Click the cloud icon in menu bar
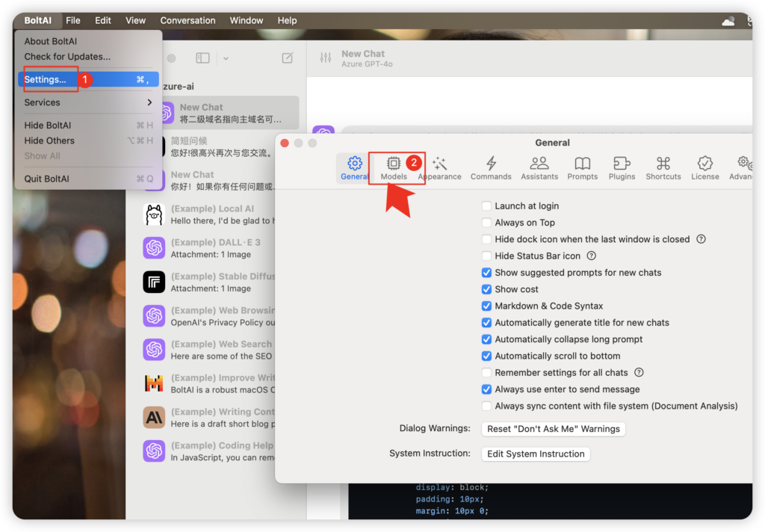The image size is (765, 532). click(x=728, y=21)
